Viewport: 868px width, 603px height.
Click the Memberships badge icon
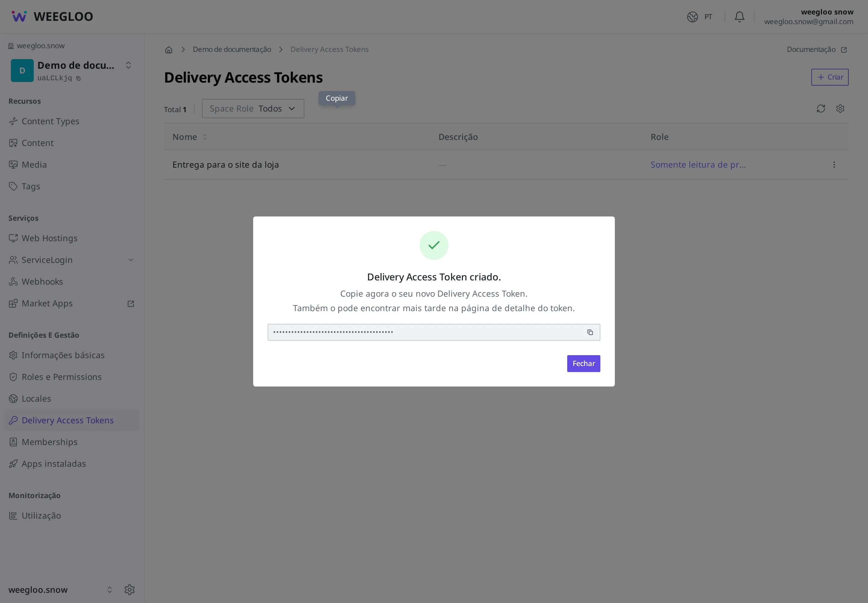tap(13, 442)
